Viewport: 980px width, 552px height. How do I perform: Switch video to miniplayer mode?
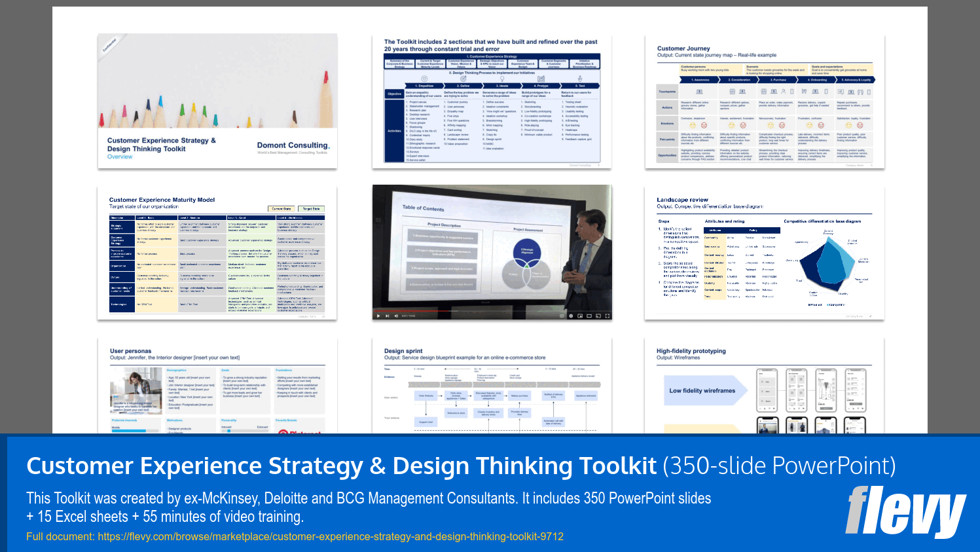(580, 316)
